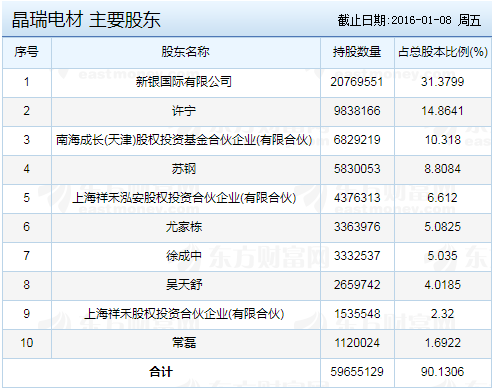Click the 股东名称 column header
Screen dimensions: 493x388
[x=185, y=52]
